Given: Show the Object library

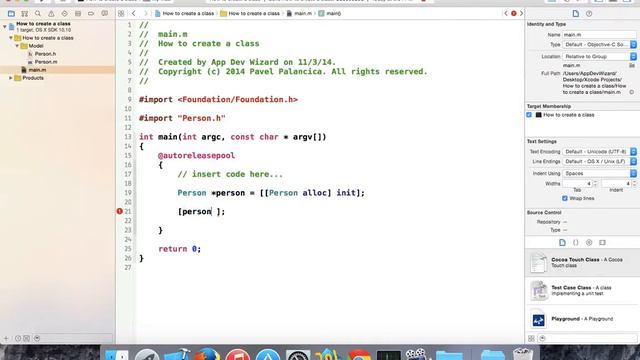Looking at the screenshot, I should point(589,242).
